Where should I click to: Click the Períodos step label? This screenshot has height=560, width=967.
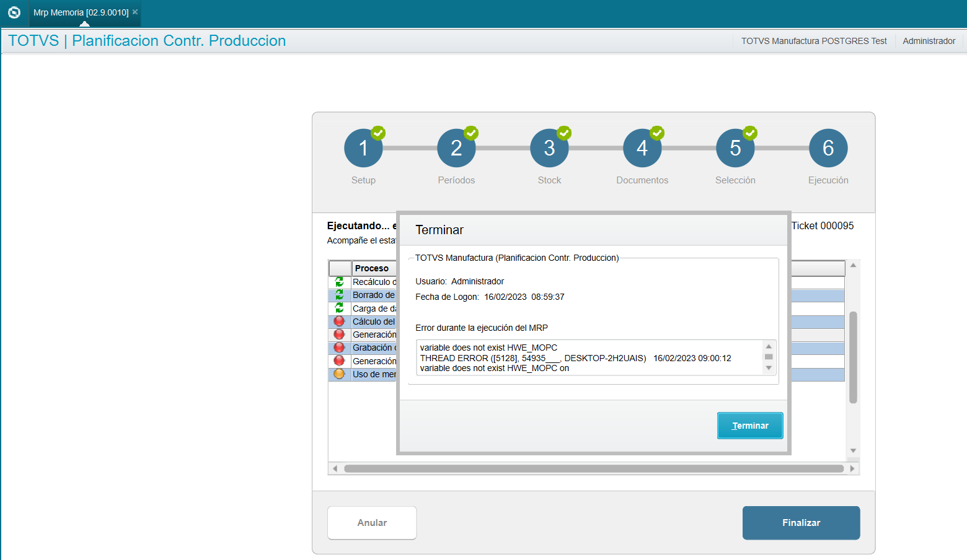pyautogui.click(x=456, y=180)
